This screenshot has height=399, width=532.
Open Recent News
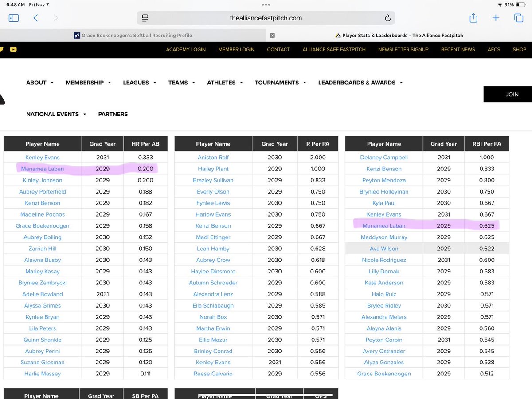click(x=458, y=49)
